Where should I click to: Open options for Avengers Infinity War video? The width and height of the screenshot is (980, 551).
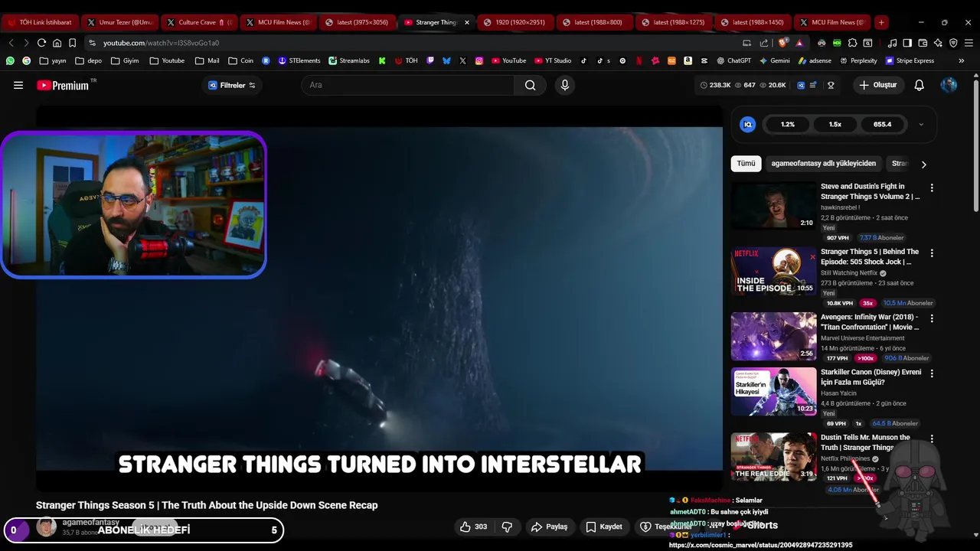point(932,318)
